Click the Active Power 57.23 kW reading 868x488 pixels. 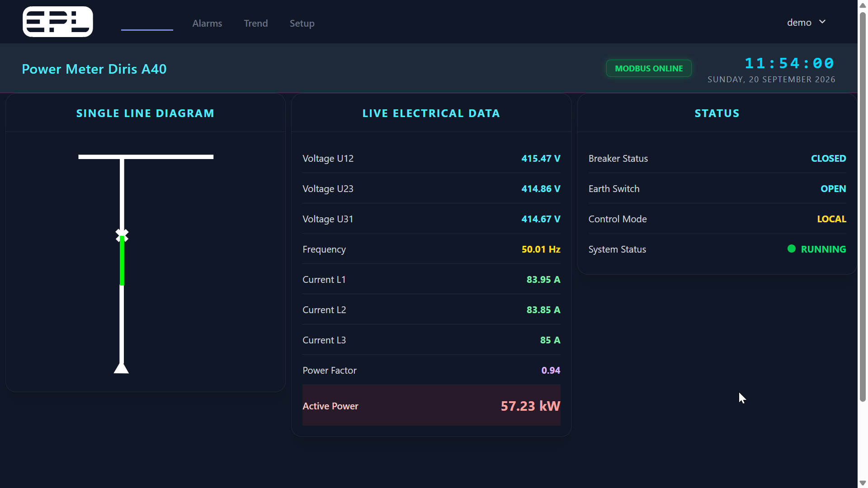(x=530, y=406)
